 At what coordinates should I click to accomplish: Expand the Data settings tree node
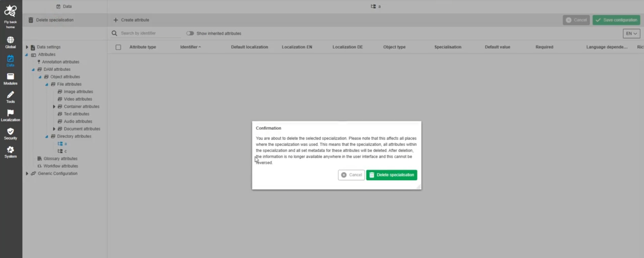[x=27, y=47]
